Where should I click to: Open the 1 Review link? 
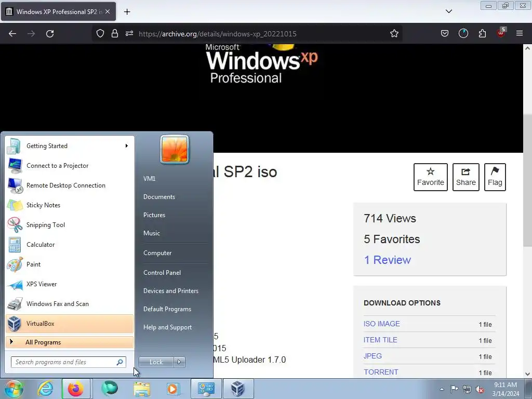pyautogui.click(x=387, y=260)
